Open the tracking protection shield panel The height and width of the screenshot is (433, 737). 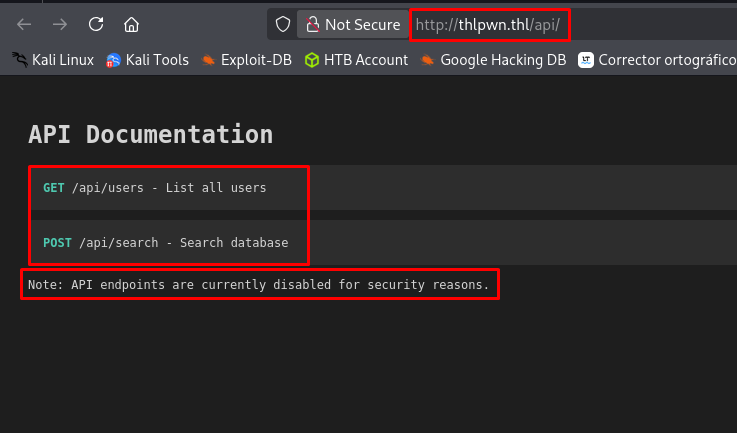(283, 24)
